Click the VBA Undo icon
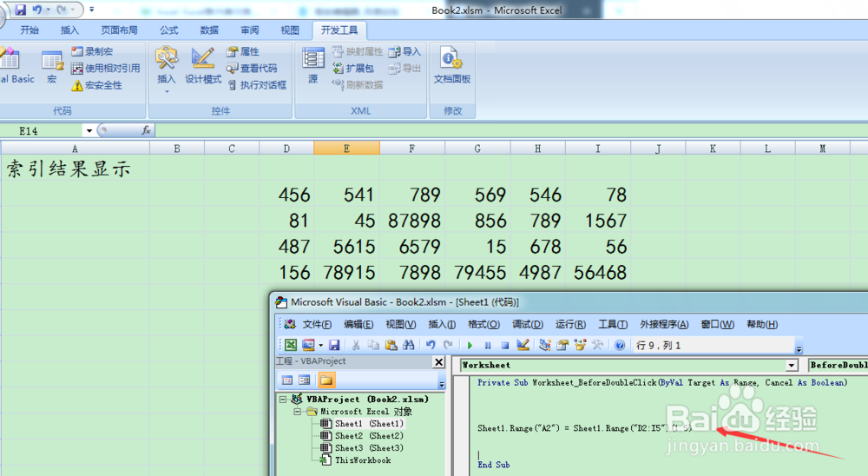868x476 pixels. point(431,345)
